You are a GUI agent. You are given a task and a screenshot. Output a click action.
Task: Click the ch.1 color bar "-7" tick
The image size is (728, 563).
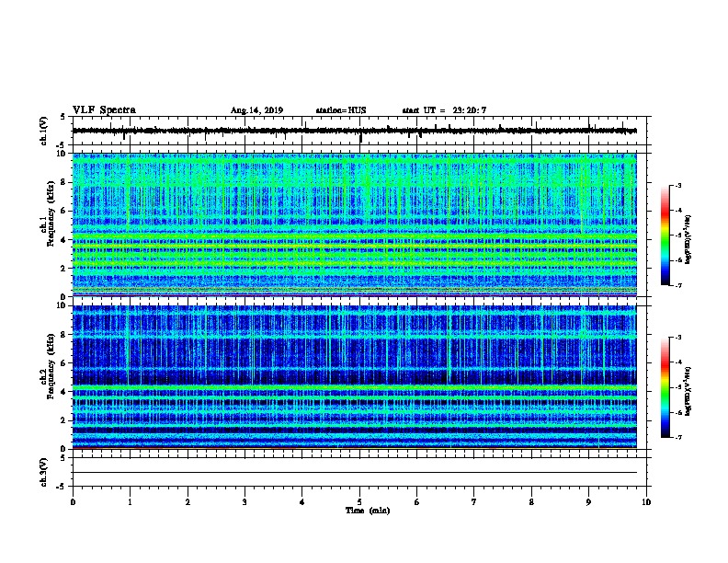(x=677, y=285)
